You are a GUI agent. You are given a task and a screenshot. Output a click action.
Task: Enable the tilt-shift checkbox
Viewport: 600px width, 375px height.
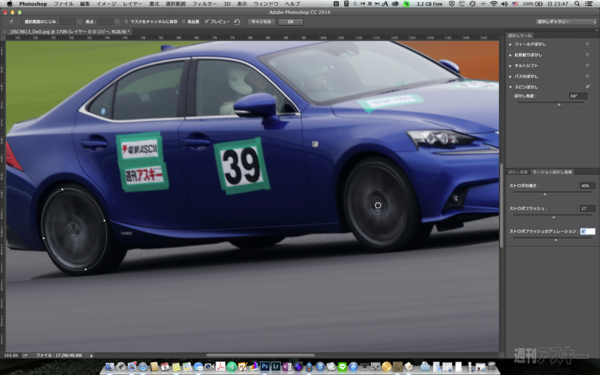[x=587, y=66]
